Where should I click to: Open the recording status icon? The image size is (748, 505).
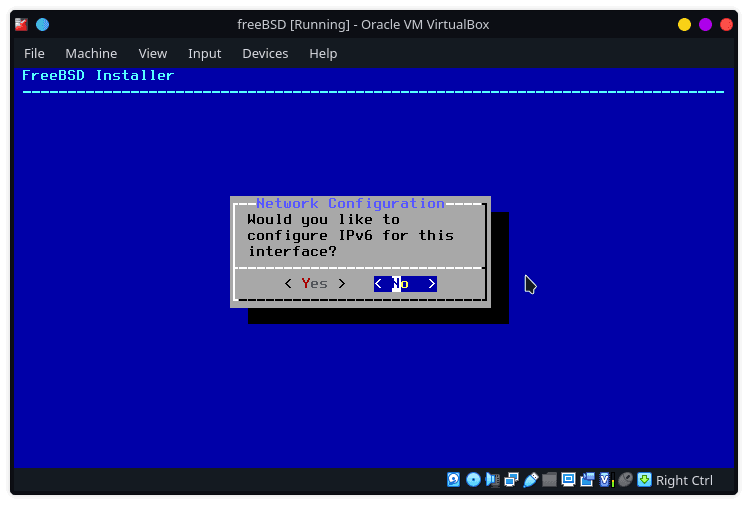[587, 479]
